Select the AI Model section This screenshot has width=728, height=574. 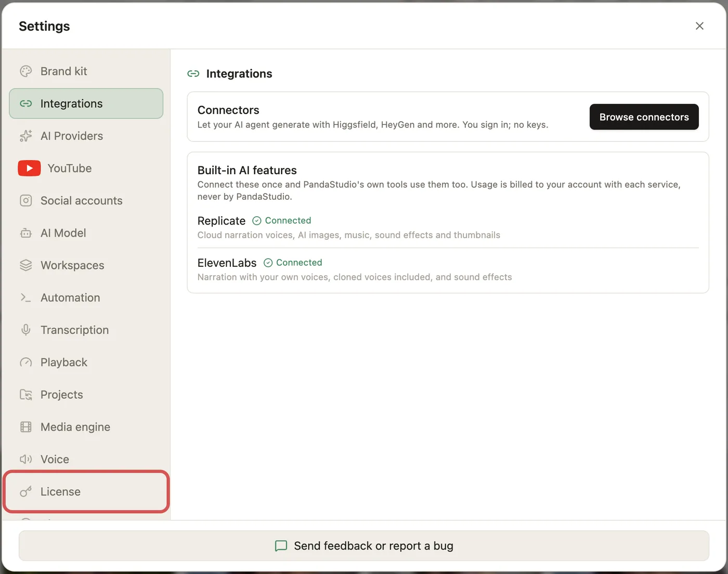[x=86, y=233]
